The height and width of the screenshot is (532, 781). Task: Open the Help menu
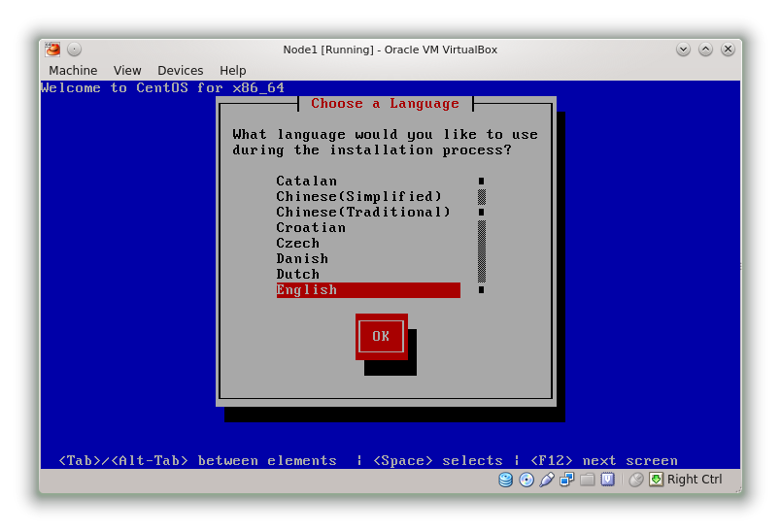pyautogui.click(x=232, y=70)
